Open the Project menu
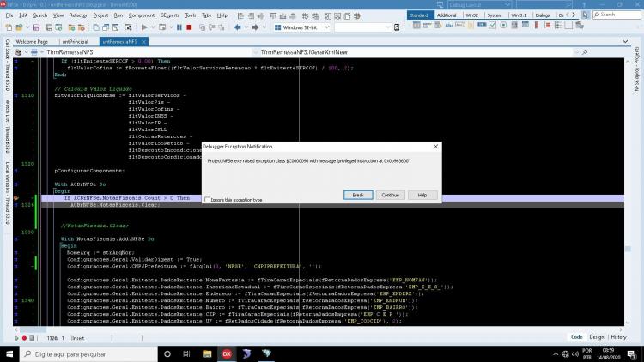The height and width of the screenshot is (362, 644). click(x=100, y=15)
